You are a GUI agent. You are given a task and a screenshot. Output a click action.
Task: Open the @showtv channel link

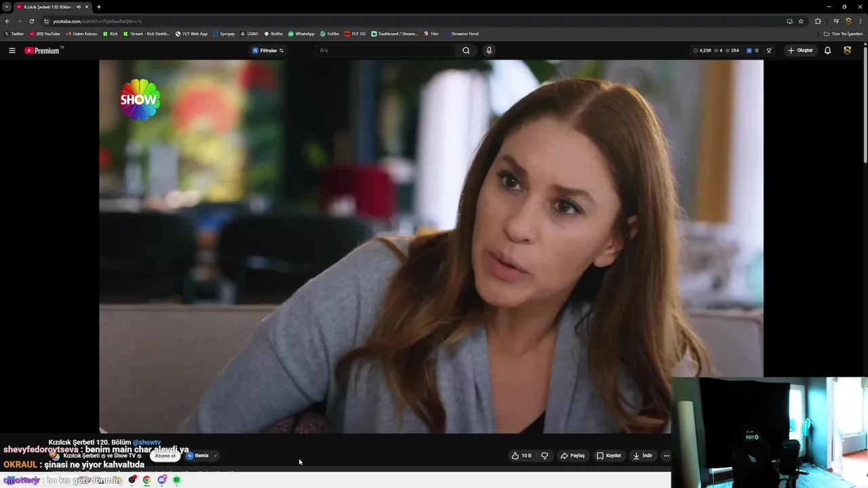coord(146,442)
